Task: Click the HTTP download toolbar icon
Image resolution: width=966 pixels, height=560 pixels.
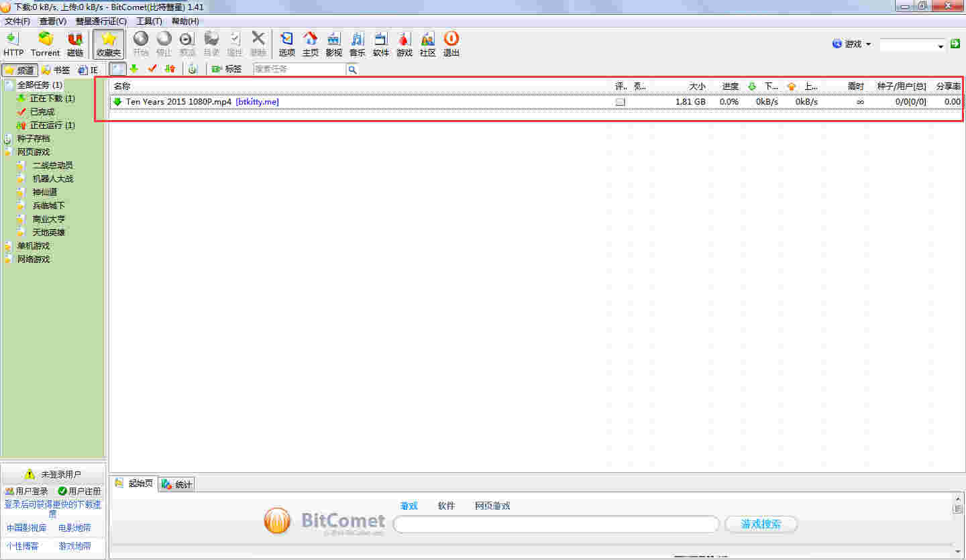Action: click(x=13, y=44)
